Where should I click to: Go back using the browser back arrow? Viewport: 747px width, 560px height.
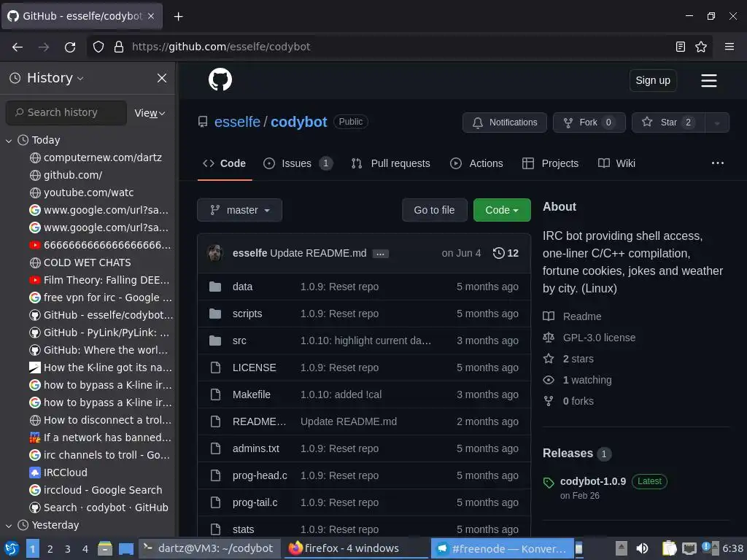tap(18, 47)
